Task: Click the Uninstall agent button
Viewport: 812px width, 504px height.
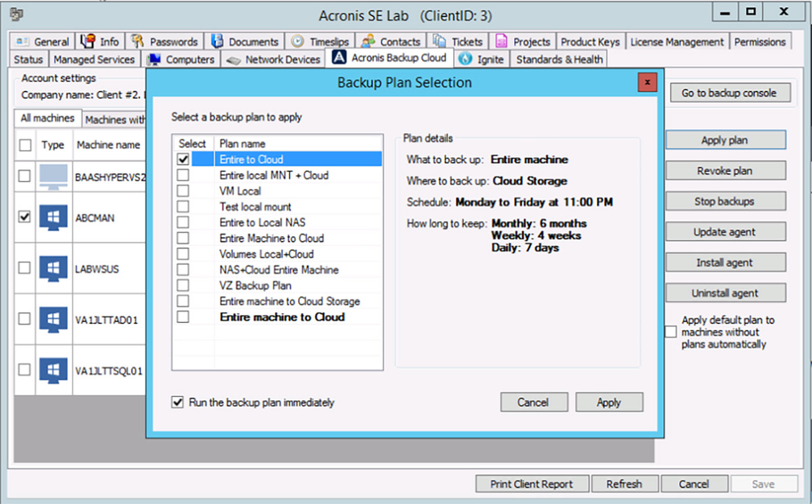Action: 725,293
